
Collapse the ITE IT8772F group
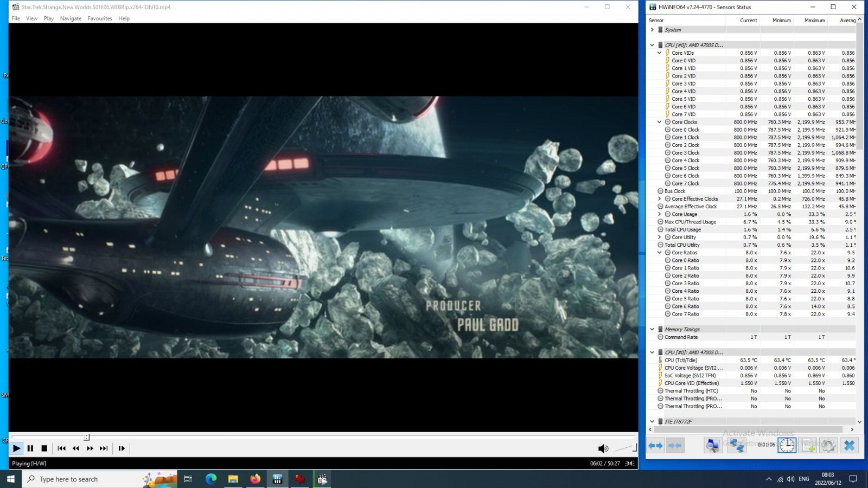click(x=652, y=421)
